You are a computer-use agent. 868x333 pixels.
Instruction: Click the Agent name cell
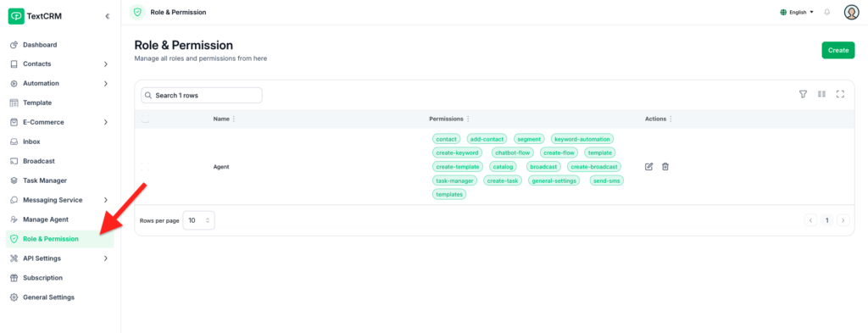pyautogui.click(x=221, y=166)
